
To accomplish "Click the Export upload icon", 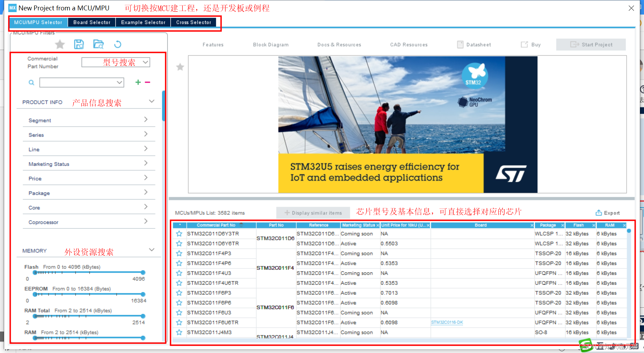I will point(599,213).
